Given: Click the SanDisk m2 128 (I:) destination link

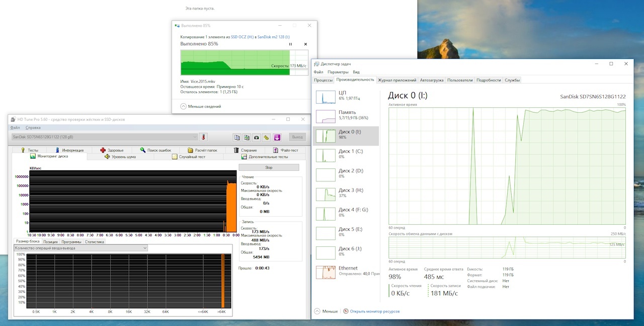Looking at the screenshot, I should (x=273, y=37).
